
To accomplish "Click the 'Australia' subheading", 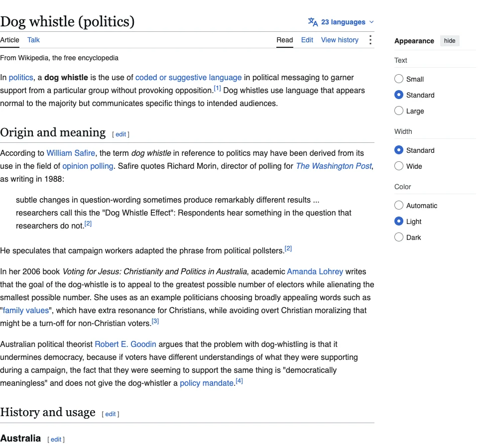I will [x=20, y=438].
